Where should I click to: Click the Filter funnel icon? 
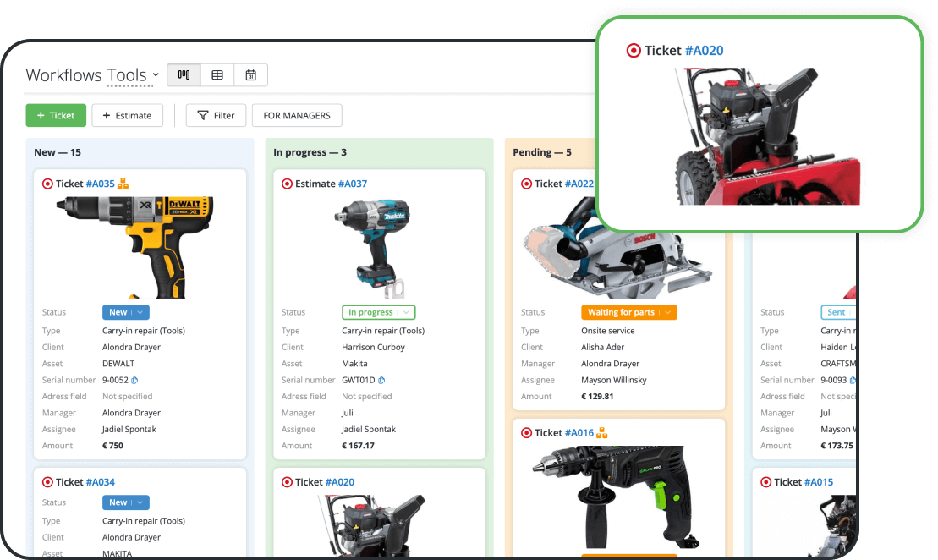[204, 115]
